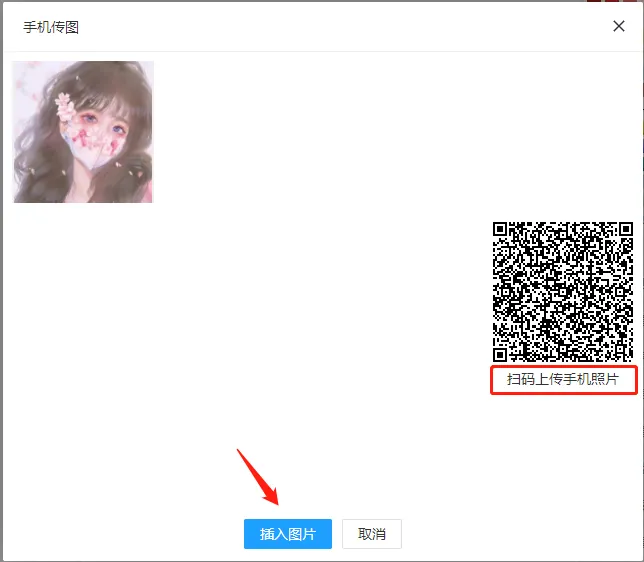Click the blue 插入图片 button
The width and height of the screenshot is (644, 562).
(288, 534)
